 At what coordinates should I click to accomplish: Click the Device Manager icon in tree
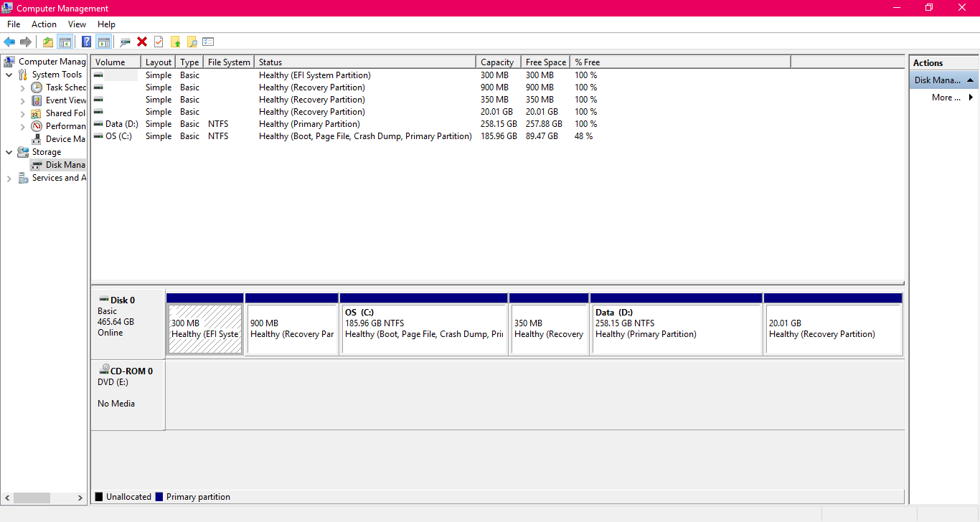coord(37,139)
